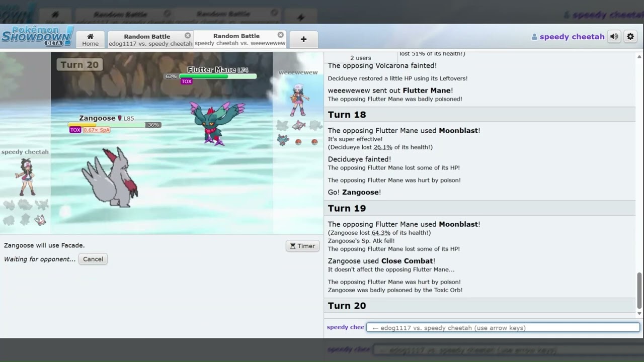Click 'weeewewew sent out Flutter Mane!' log line

coord(390,90)
